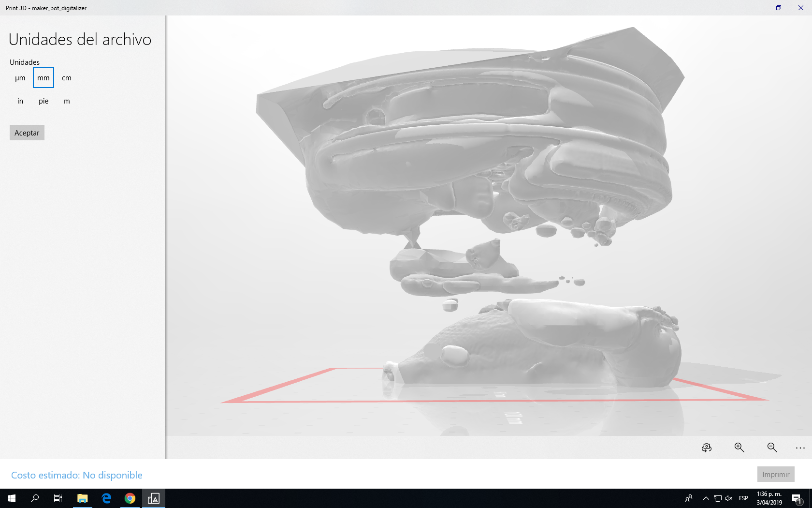
Task: Launch File Explorer from taskbar
Action: click(x=83, y=498)
